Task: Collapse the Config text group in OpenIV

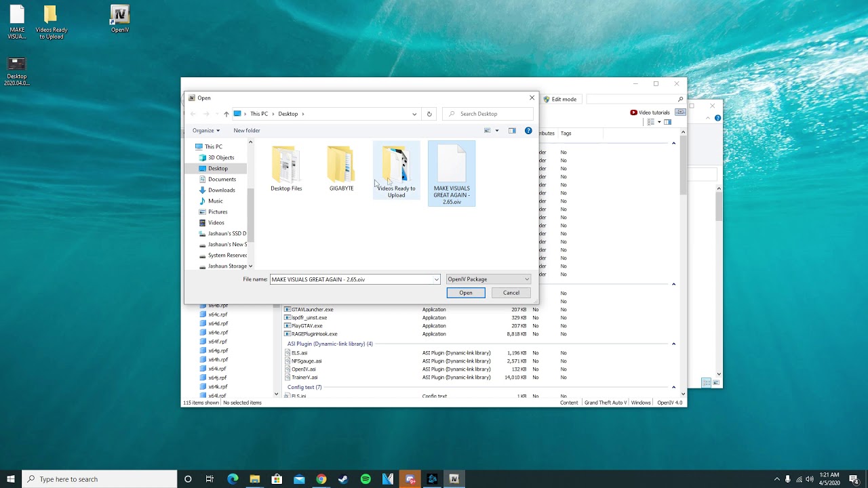Action: 673,387
